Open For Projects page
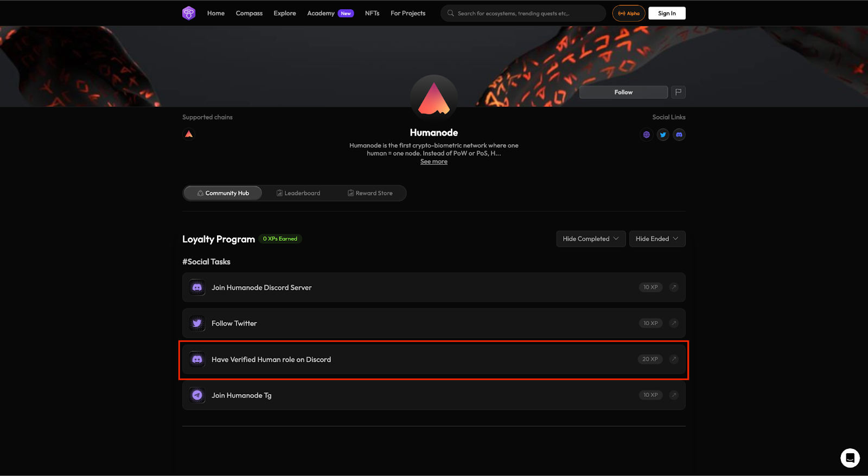Viewport: 868px width, 476px height. (408, 13)
